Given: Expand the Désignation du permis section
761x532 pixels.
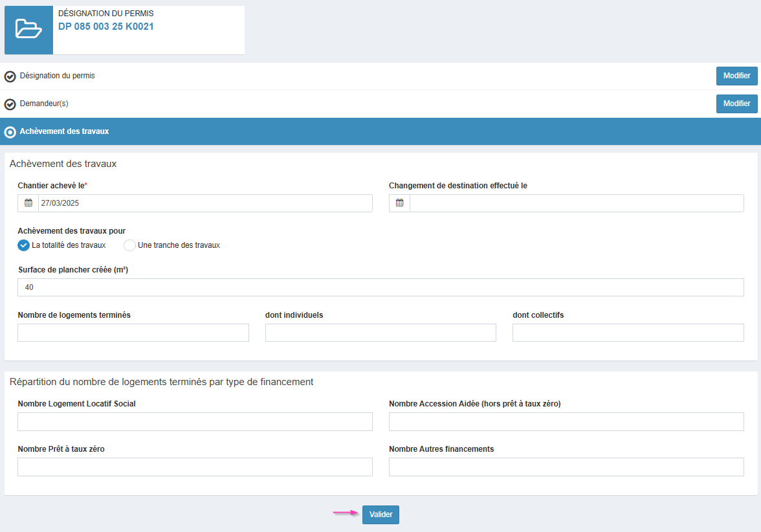Looking at the screenshot, I should [x=58, y=76].
